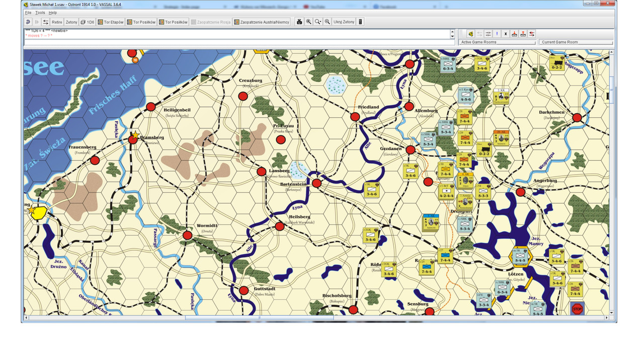The image size is (644, 346).
Task: Open the Zetony pieces palette
Action: click(71, 22)
